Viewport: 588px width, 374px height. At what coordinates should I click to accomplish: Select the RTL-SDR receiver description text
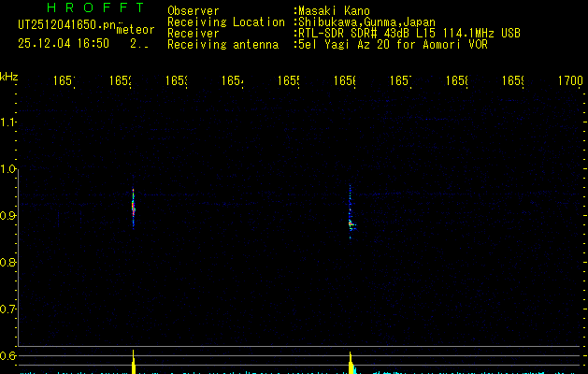408,34
